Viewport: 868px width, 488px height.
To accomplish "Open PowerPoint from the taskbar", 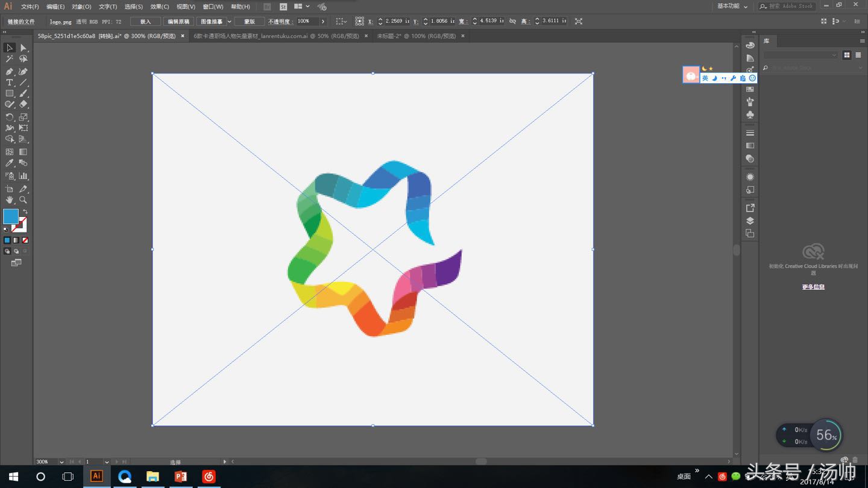I will [x=180, y=477].
